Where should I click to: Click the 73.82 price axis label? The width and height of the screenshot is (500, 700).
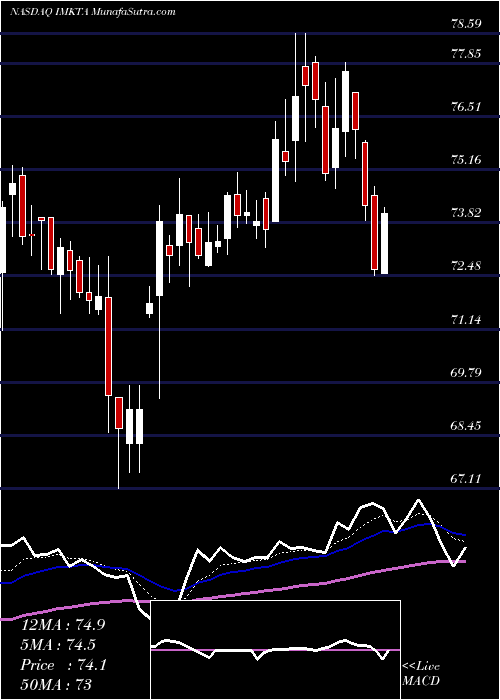point(466,212)
